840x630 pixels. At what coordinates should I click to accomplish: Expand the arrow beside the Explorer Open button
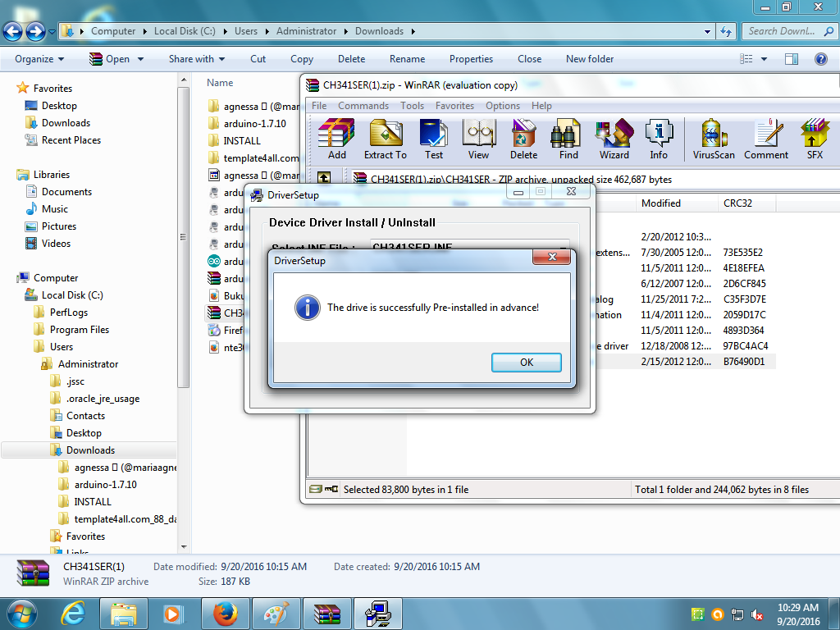[141, 59]
